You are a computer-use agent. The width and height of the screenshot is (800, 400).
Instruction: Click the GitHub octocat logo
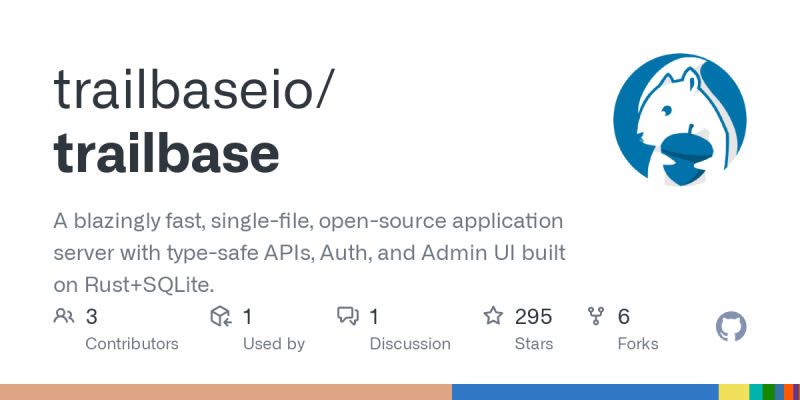[x=732, y=327]
